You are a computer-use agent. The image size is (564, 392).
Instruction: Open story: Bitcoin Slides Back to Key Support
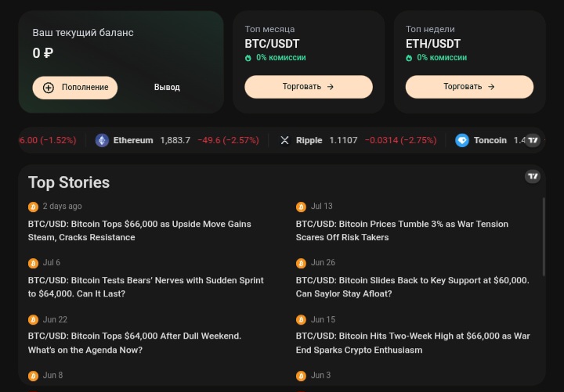412,286
